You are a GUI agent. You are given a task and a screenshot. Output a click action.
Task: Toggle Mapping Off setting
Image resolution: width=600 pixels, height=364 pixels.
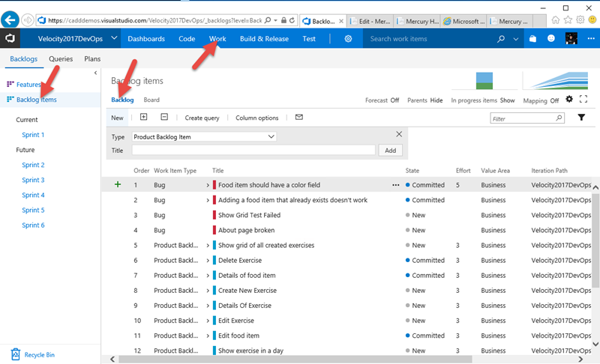(x=541, y=100)
